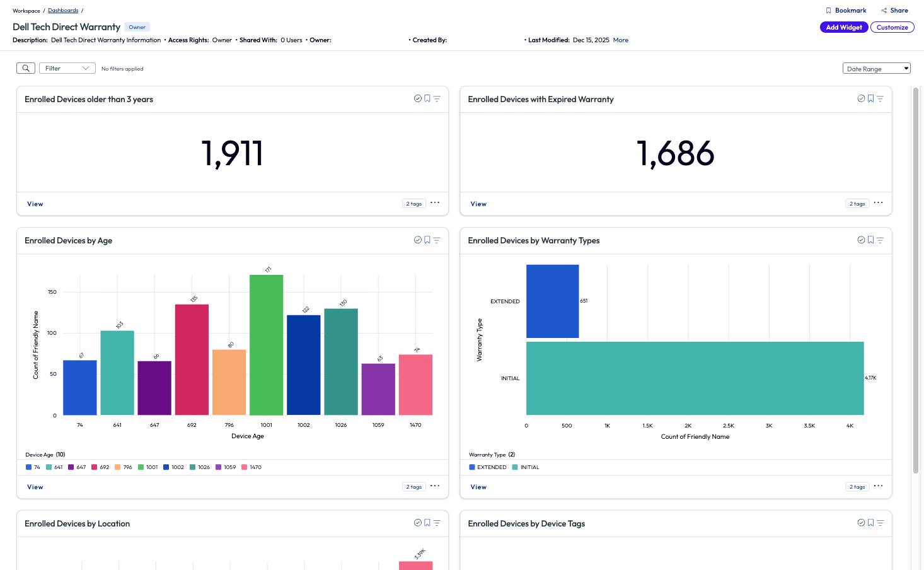The height and width of the screenshot is (570, 924).
Task: Click the Share icon in the top right
Action: pyautogui.click(x=894, y=10)
